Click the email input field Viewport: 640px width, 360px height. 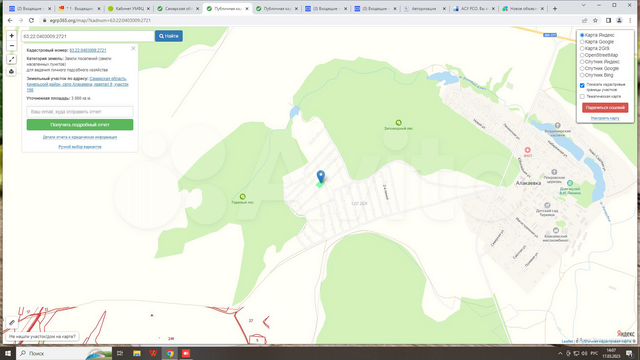pos(80,111)
